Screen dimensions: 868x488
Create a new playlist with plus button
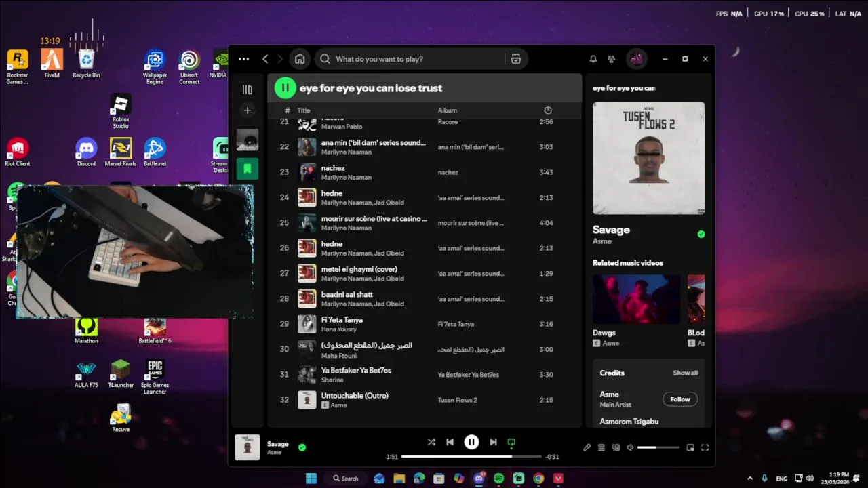click(248, 110)
